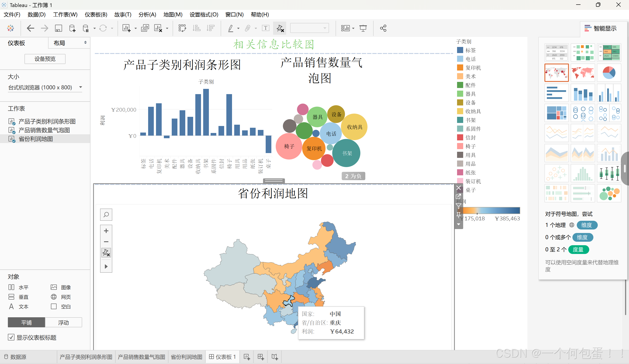
Task: Click the map search magnifier icon
Action: click(x=106, y=215)
